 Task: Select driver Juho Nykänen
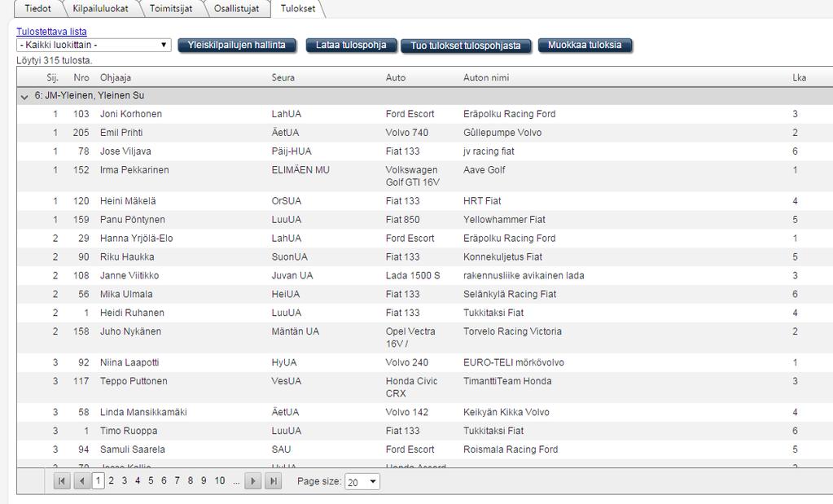[130, 331]
